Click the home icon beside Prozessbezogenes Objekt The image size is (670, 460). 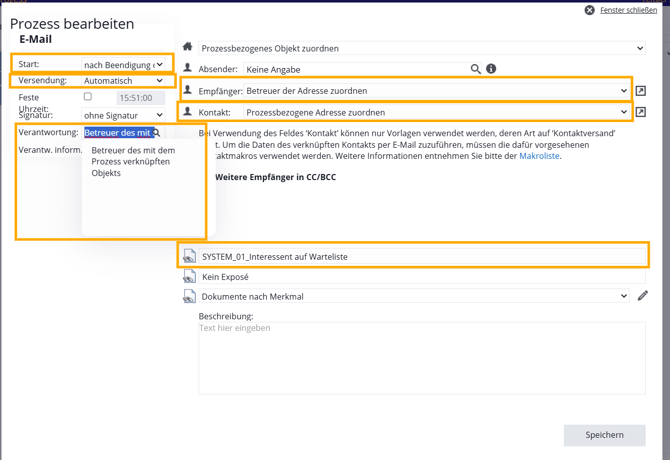[187, 47]
